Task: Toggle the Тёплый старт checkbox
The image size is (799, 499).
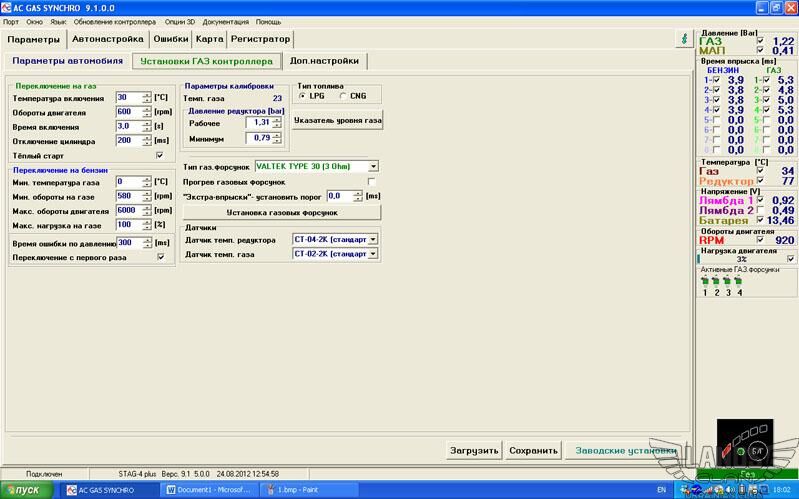Action: coord(159,155)
